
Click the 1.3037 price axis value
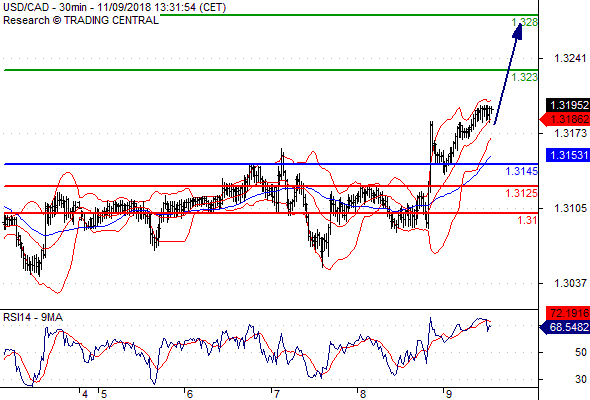tap(570, 283)
